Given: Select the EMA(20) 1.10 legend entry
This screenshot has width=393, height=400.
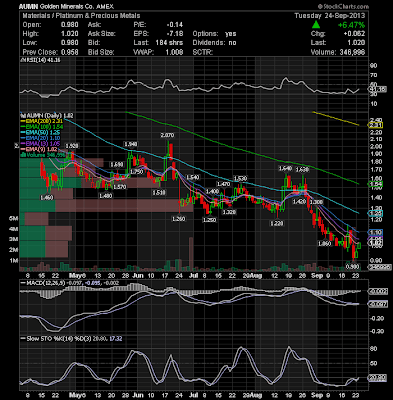Looking at the screenshot, I should (x=41, y=138).
